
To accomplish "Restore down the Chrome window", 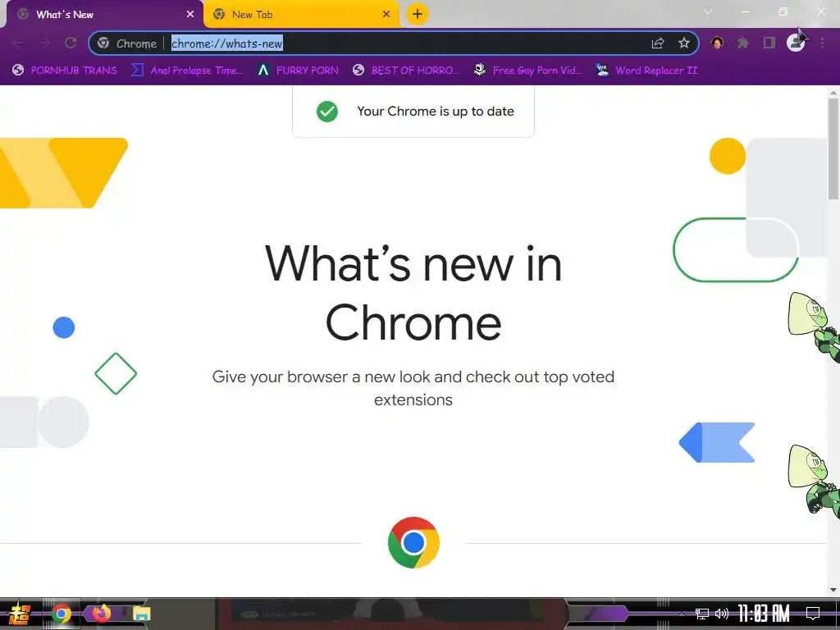I will 783,11.
